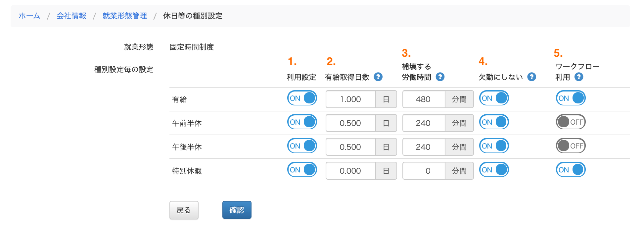Screen dimensions: 644x242
Task: Select 労働時間 field with 480 minutes
Action: pos(424,99)
